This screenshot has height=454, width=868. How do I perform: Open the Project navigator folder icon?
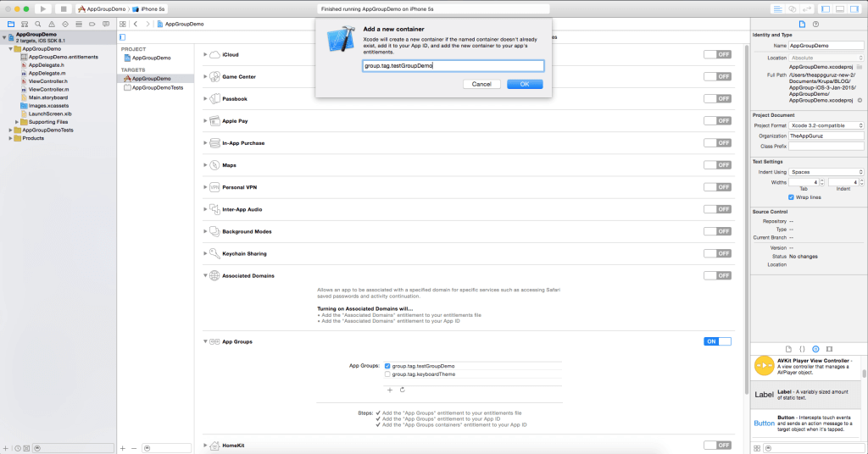(x=10, y=24)
